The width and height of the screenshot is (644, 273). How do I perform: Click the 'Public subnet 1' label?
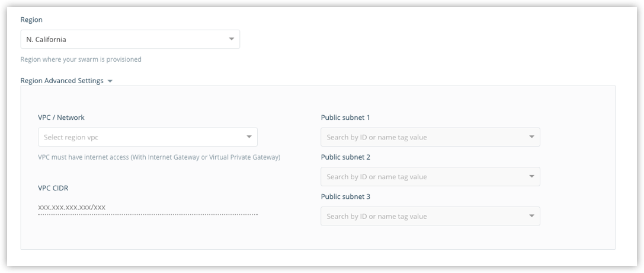click(x=345, y=118)
